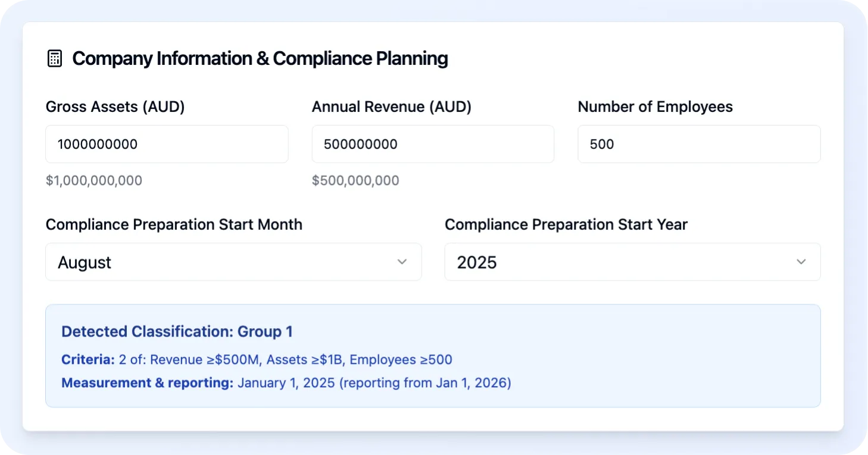Click the Criteria line in classification box

point(257,360)
